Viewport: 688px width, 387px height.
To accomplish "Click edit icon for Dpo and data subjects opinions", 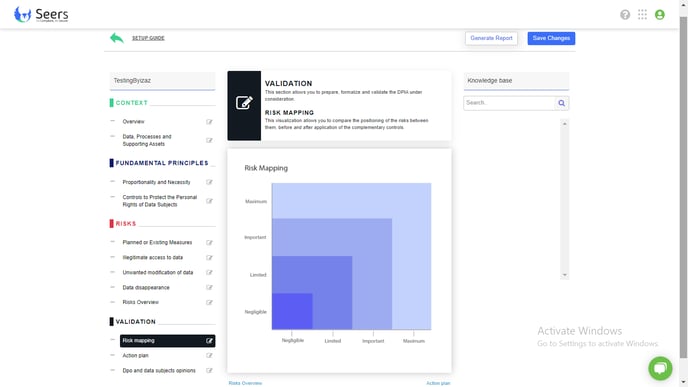I will tap(209, 370).
